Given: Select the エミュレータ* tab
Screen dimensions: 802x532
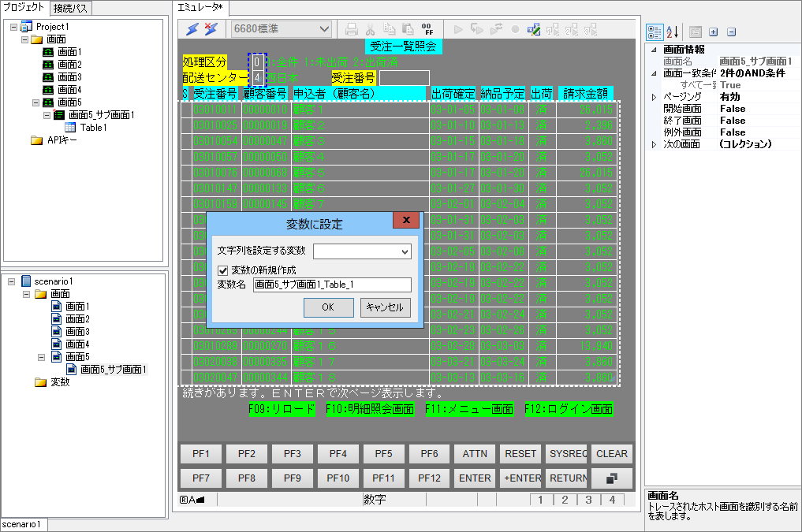Looking at the screenshot, I should [200, 7].
